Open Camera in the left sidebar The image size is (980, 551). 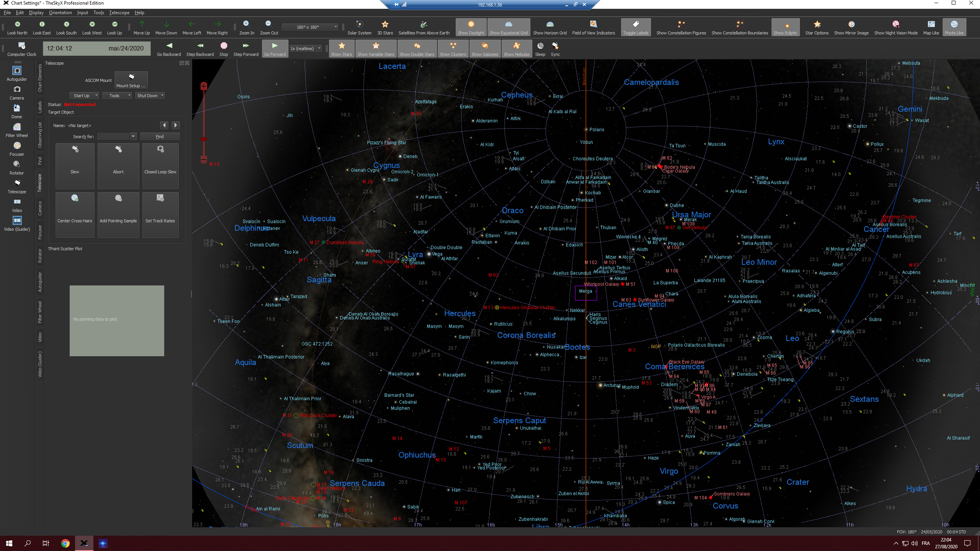[17, 93]
